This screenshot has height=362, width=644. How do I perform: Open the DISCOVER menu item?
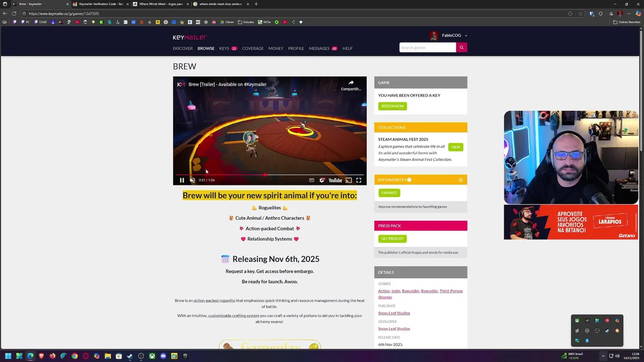[183, 48]
